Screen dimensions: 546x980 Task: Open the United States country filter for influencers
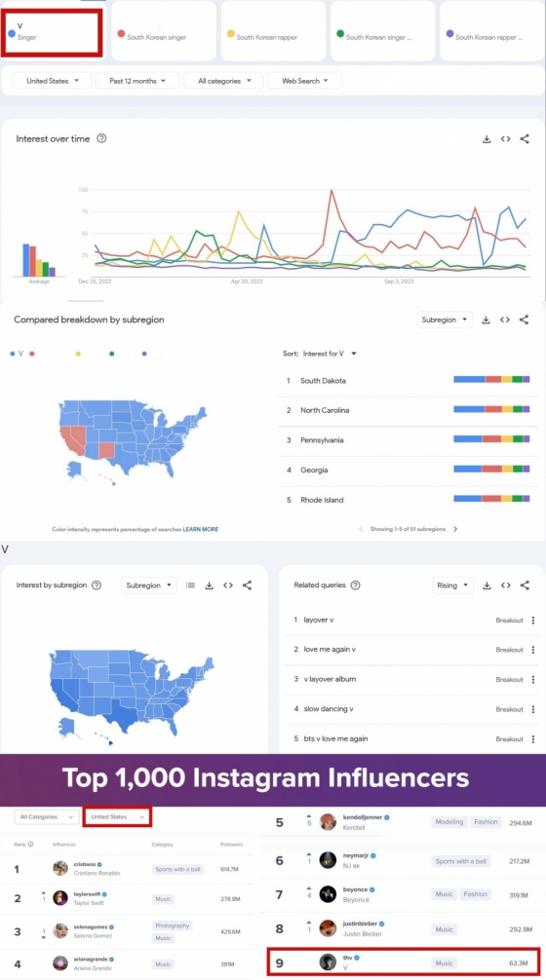coord(117,817)
